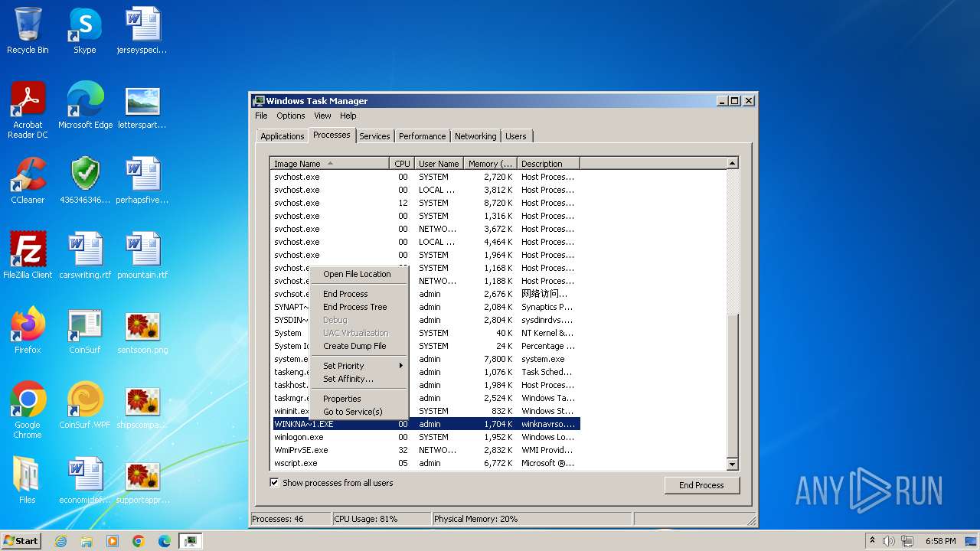Launch Acrobat Reader DC from desktop

(28, 109)
